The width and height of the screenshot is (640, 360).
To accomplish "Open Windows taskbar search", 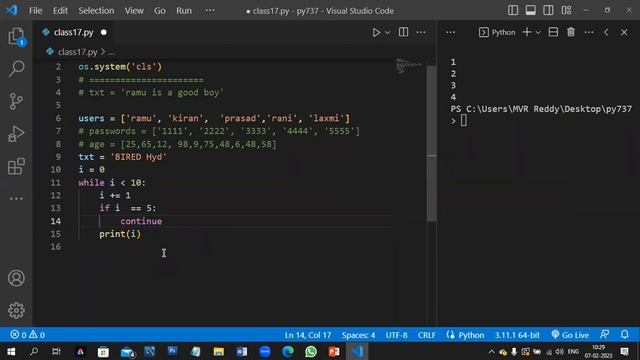I will point(34,351).
